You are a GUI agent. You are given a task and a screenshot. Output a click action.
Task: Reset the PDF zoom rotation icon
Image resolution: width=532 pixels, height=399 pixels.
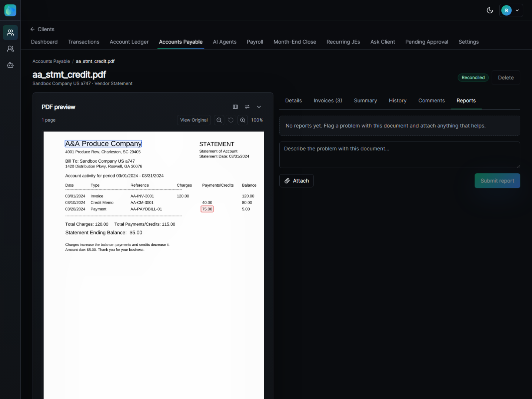click(231, 120)
